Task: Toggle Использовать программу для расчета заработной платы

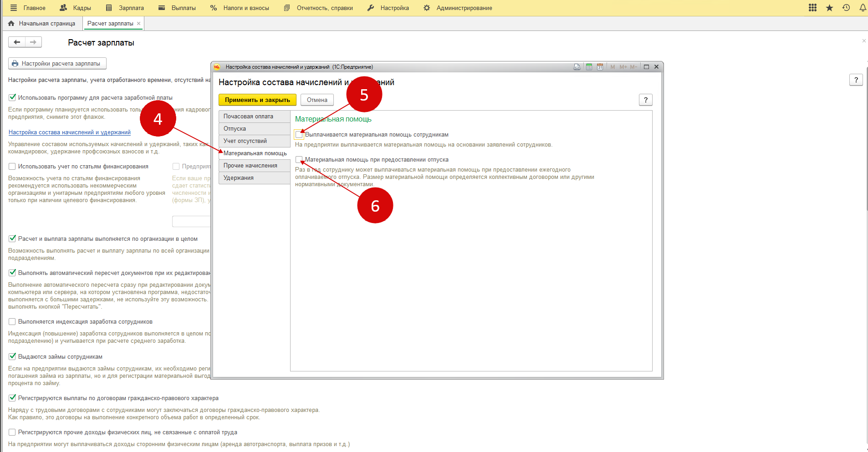Action: coord(12,97)
